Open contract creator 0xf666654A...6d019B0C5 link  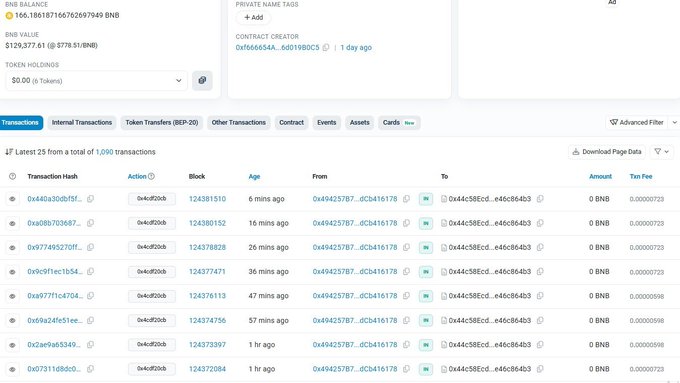[x=278, y=47]
